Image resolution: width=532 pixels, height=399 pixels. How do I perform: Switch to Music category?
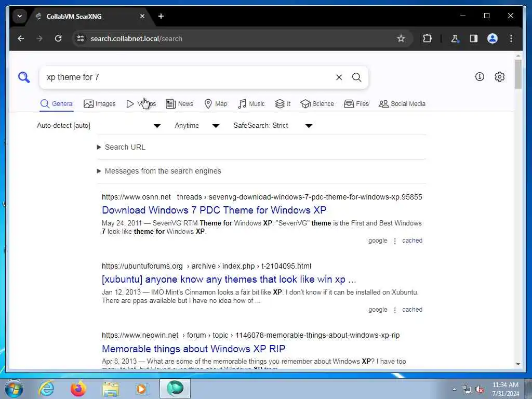click(x=251, y=104)
